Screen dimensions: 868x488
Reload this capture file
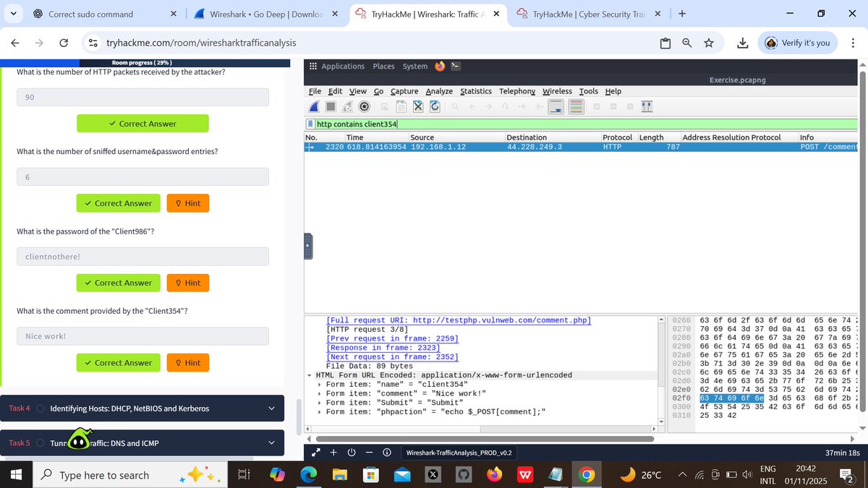pyautogui.click(x=434, y=106)
